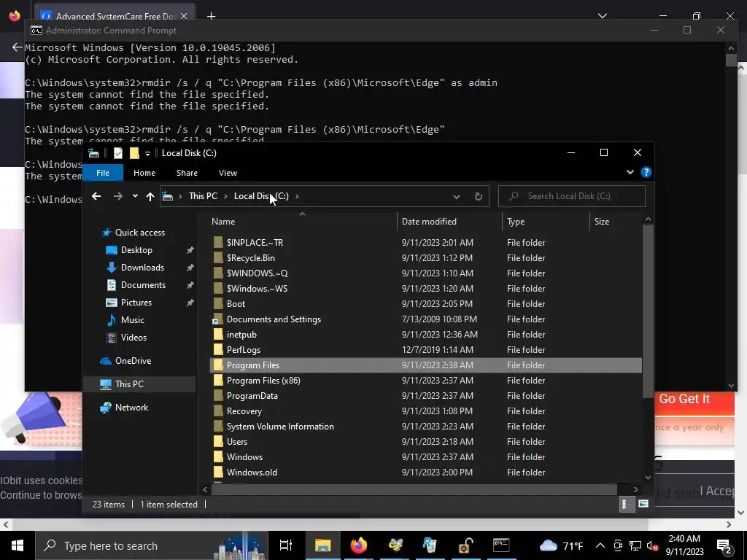Click This PC in address breadcrumb

(203, 196)
